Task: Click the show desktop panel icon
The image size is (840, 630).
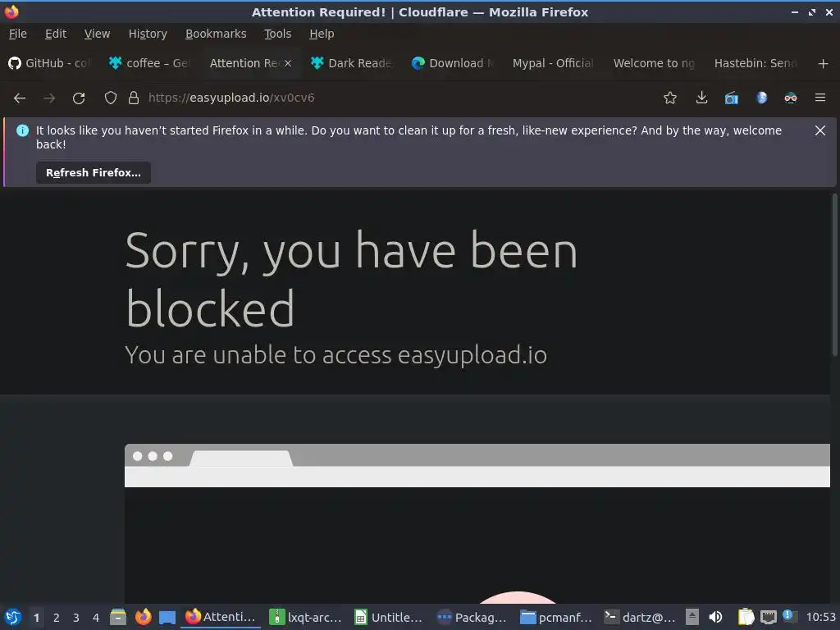Action: click(167, 618)
